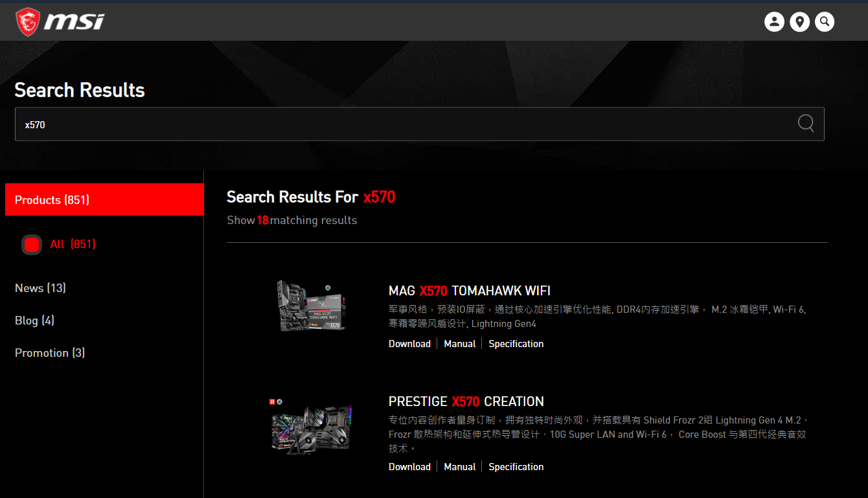This screenshot has height=498, width=868.
Task: Select the Products (851) category tab
Action: [104, 200]
